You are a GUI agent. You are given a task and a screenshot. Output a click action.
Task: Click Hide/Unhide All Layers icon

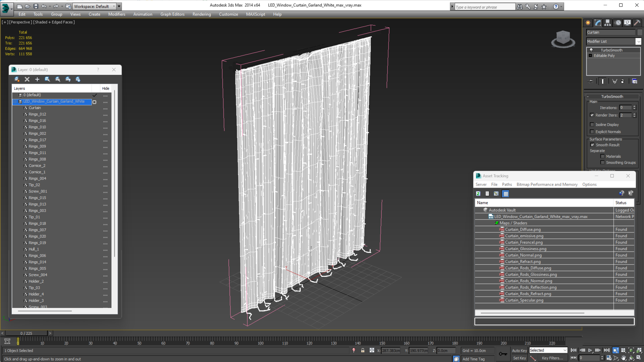68,79
